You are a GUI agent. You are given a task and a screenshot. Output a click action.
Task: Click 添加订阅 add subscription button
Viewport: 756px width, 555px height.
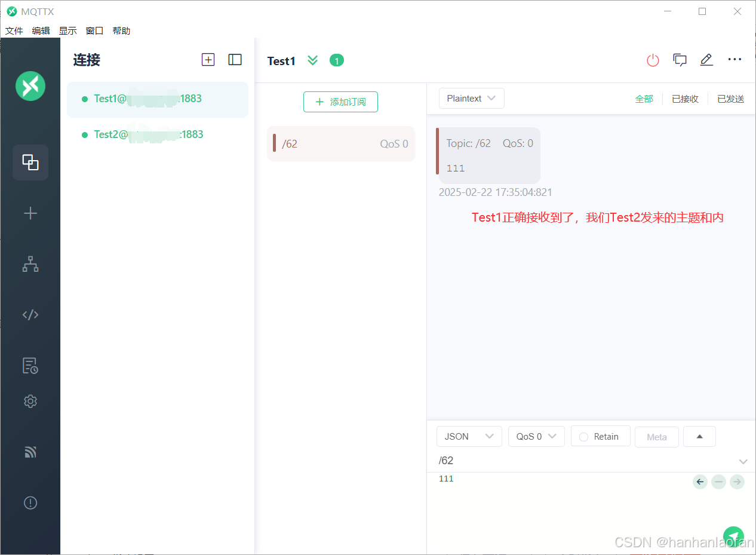tap(340, 102)
